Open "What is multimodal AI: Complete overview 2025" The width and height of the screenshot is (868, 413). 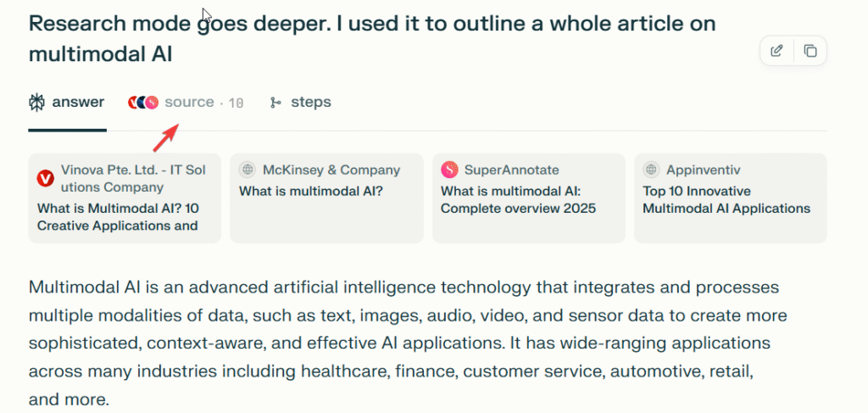pyautogui.click(x=518, y=199)
